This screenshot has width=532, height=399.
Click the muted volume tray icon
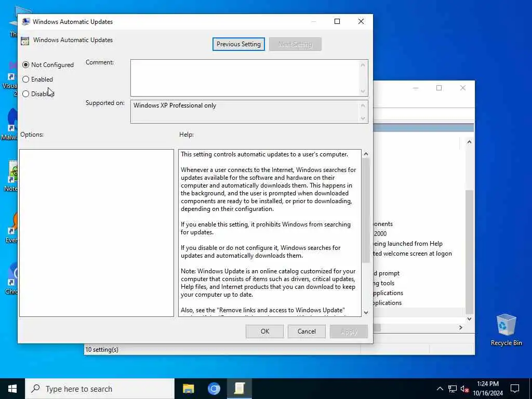[x=464, y=389]
